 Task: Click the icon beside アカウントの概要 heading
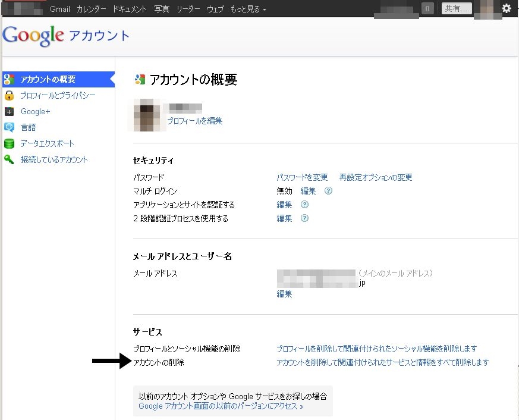tap(140, 79)
